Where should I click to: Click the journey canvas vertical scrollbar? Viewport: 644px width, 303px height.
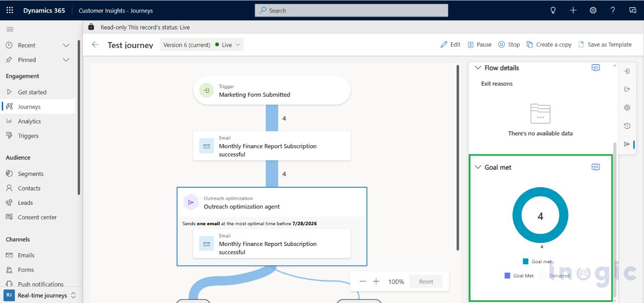pos(457,157)
